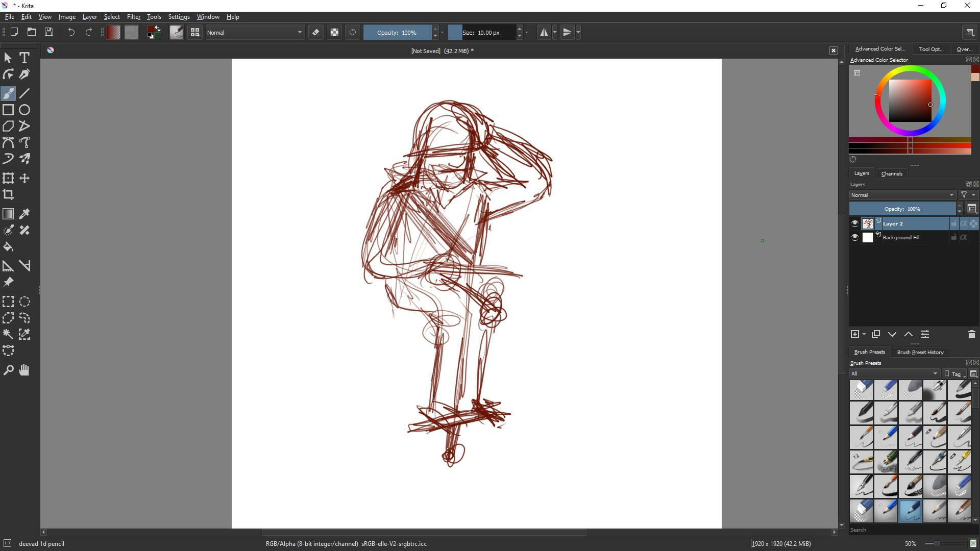Select the Elliptical Selection tool
This screenshot has height=551, width=980.
(24, 302)
